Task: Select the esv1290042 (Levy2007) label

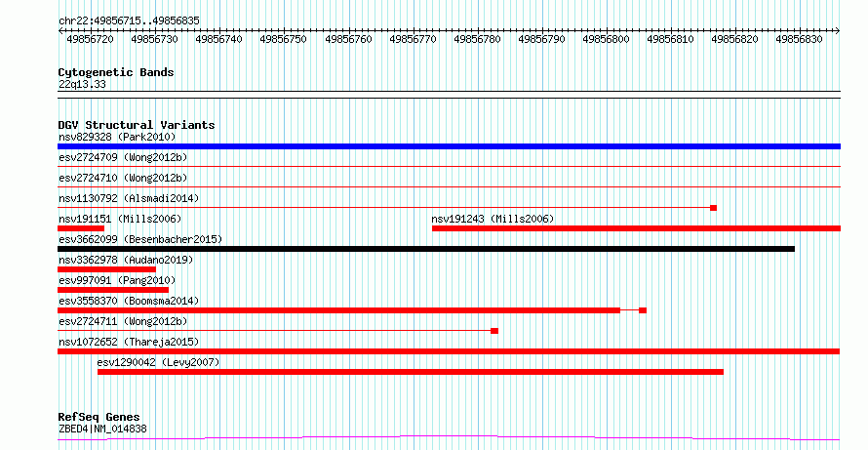Action: [158, 362]
